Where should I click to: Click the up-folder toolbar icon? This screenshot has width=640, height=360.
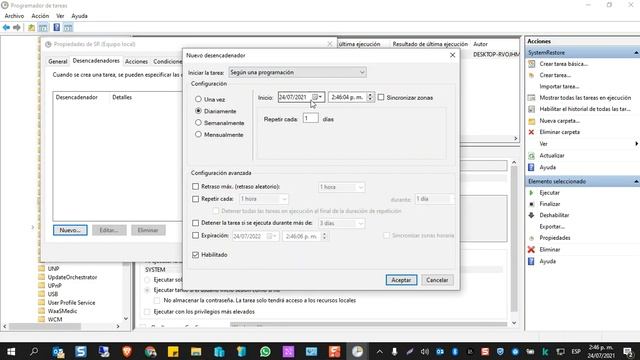31,28
